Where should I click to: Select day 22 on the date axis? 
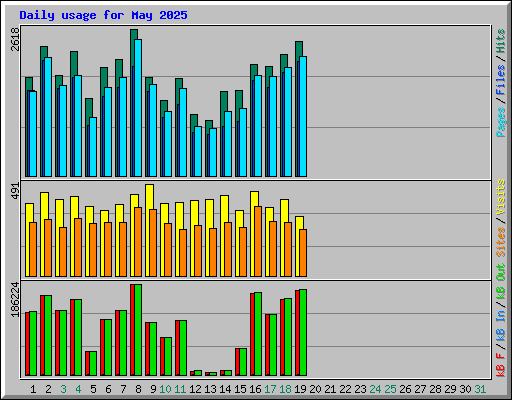pyautogui.click(x=345, y=389)
